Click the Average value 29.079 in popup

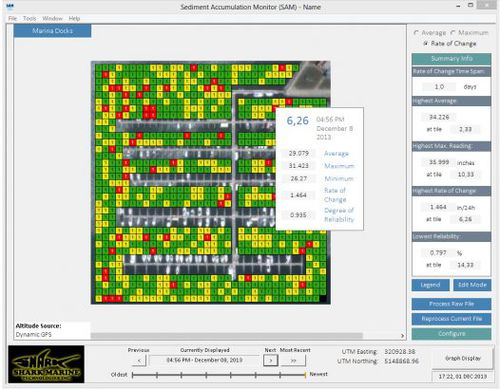click(298, 153)
